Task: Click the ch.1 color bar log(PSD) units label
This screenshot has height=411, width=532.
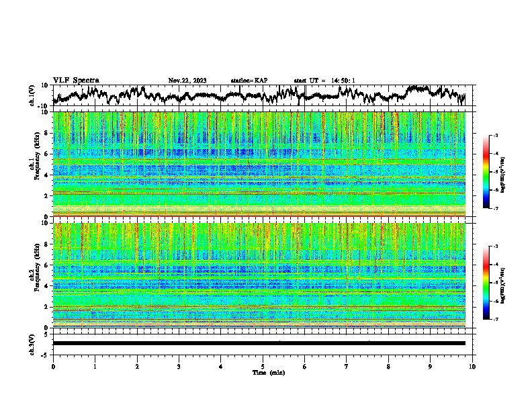Action: coord(503,175)
